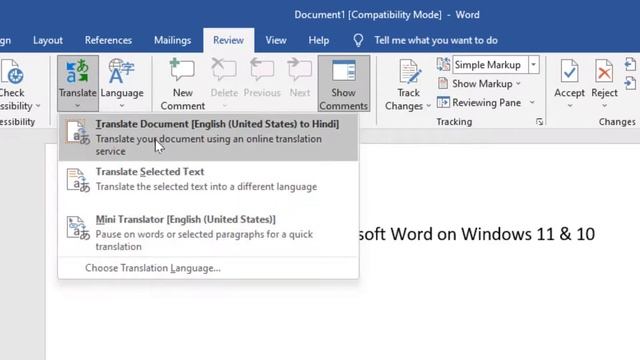
Task: Open the Layout tab
Action: (48, 40)
